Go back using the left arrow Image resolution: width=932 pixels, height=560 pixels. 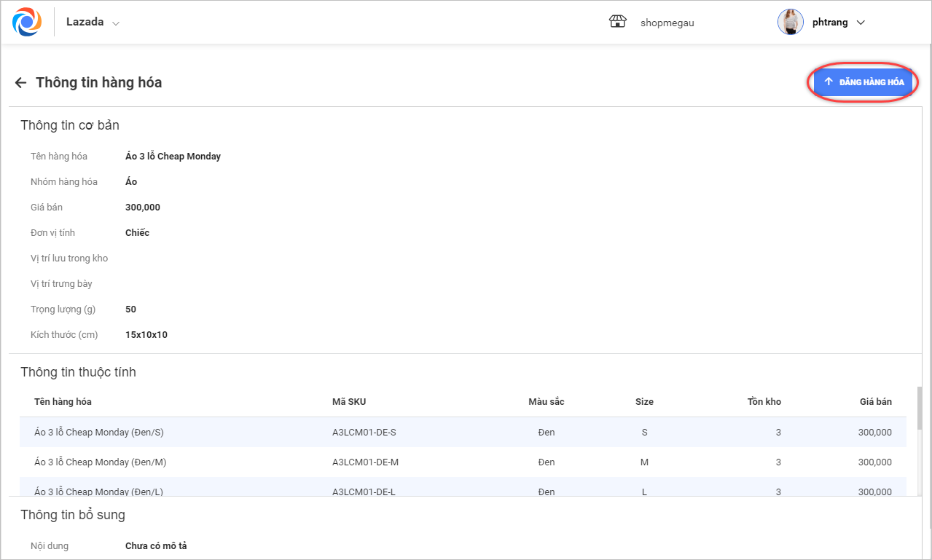click(20, 82)
